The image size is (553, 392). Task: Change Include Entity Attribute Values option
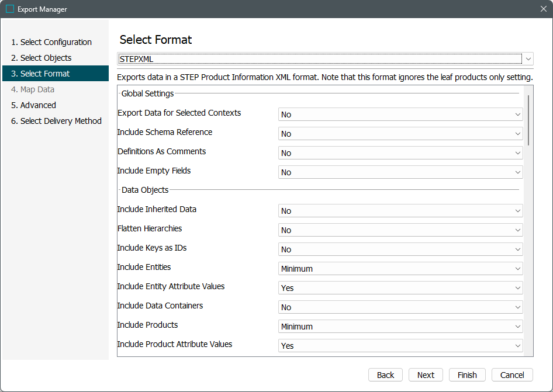tap(400, 288)
